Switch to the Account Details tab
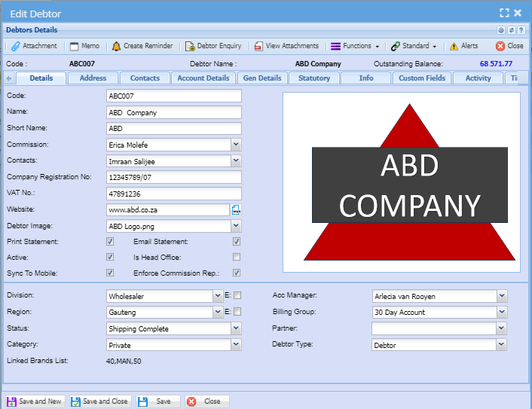Image resolution: width=532 pixels, height=409 pixels. [203, 78]
